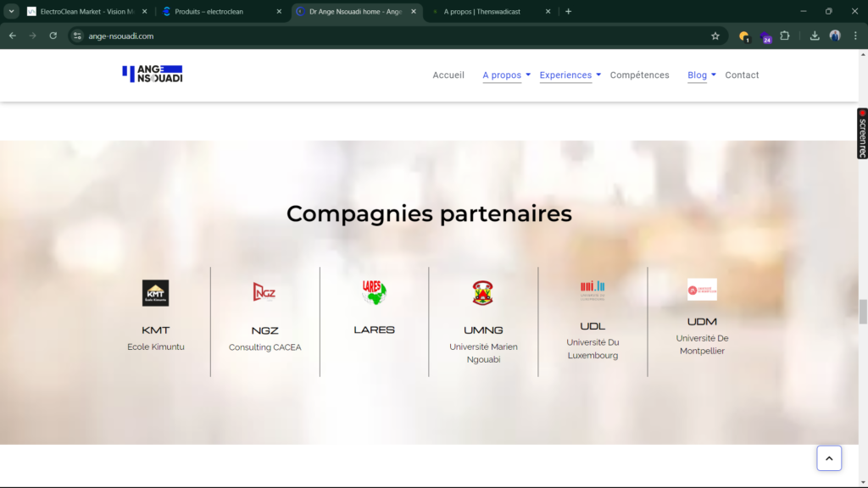
Task: Click the LARES heading
Action: click(374, 330)
